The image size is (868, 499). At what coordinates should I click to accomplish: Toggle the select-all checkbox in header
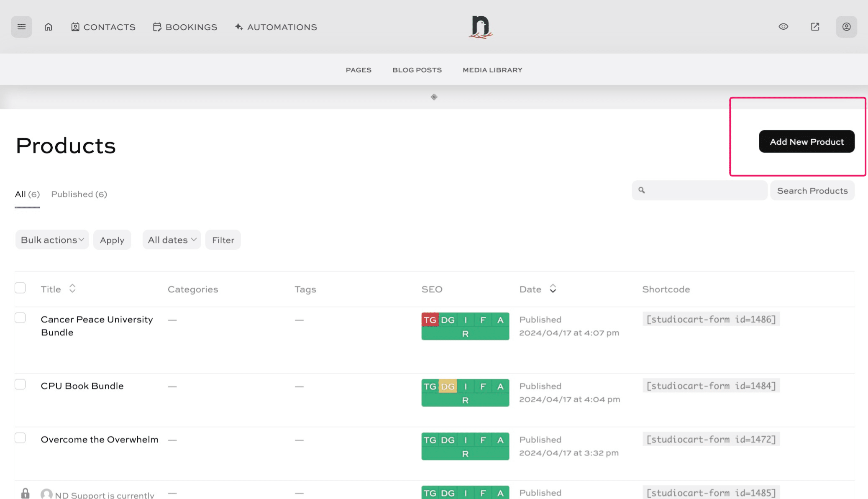tap(20, 288)
